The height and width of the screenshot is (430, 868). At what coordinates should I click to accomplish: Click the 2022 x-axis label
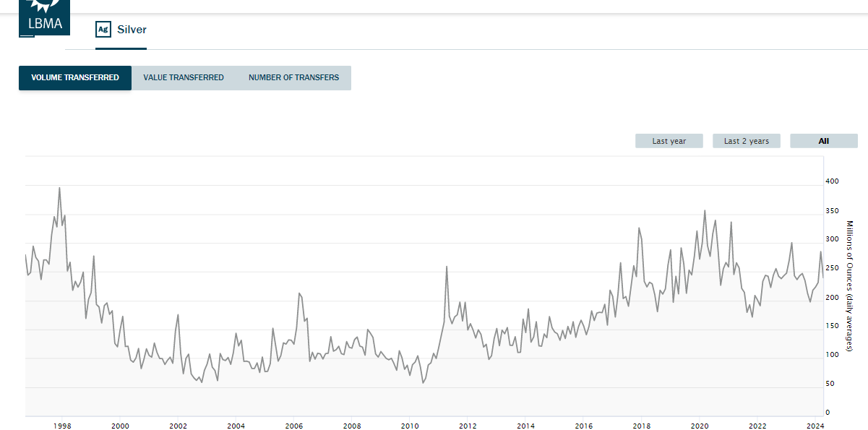(757, 426)
